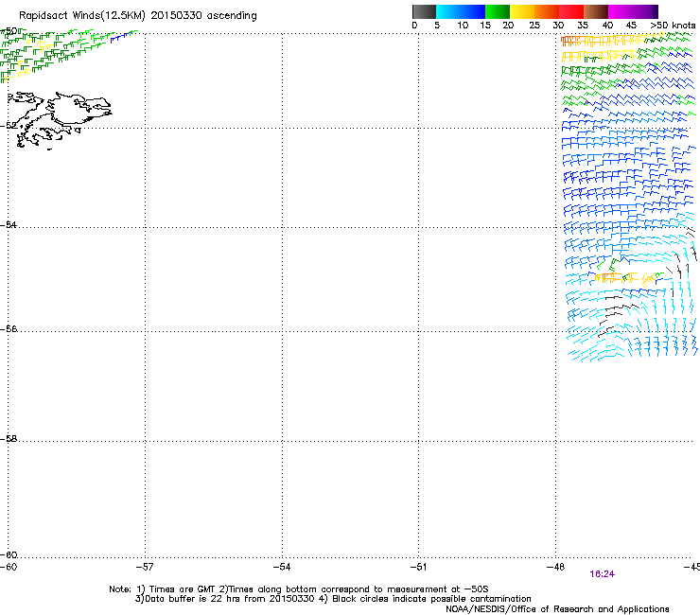Click the '-48' longitude label
Viewport: 700px width, 615px height.
point(555,567)
